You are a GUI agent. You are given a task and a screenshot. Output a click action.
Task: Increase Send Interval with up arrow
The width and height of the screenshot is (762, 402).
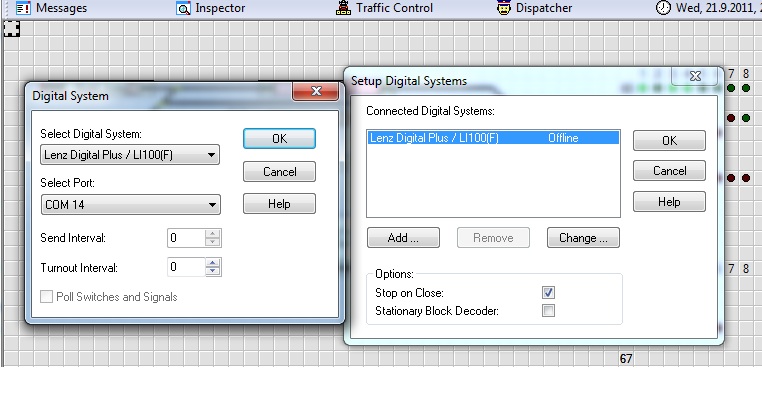click(x=212, y=234)
